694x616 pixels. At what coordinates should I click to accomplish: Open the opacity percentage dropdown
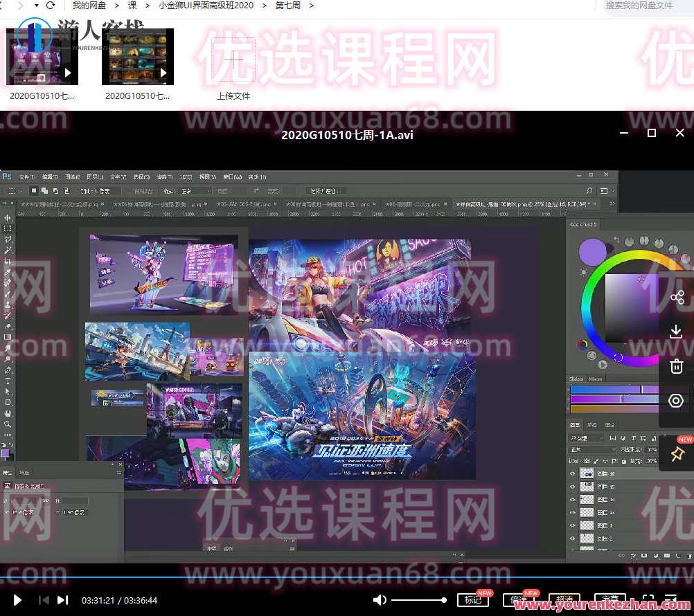(652, 450)
